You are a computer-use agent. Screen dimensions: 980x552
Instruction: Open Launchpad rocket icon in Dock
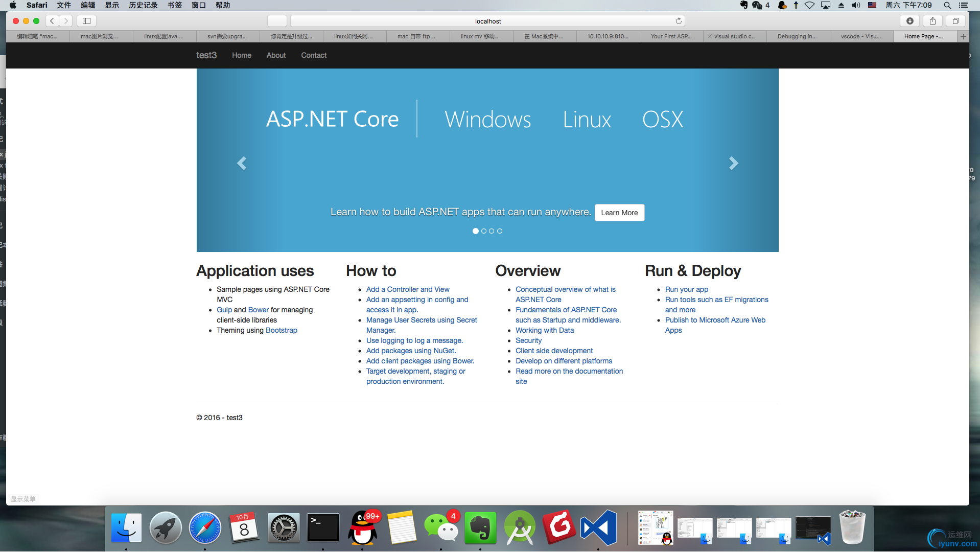pyautogui.click(x=166, y=527)
